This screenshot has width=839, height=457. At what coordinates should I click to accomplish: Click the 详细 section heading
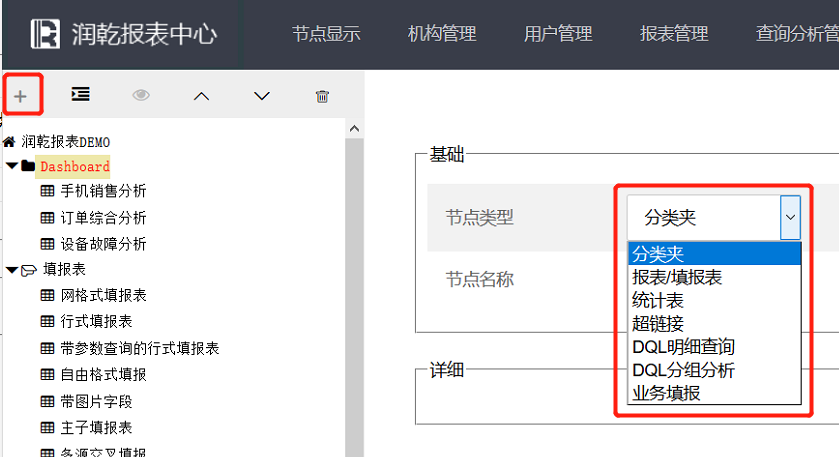point(447,370)
